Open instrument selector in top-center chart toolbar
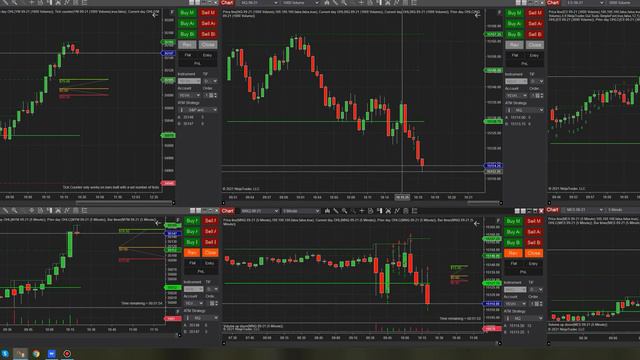Image resolution: width=640 pixels, height=360 pixels. [258, 3]
